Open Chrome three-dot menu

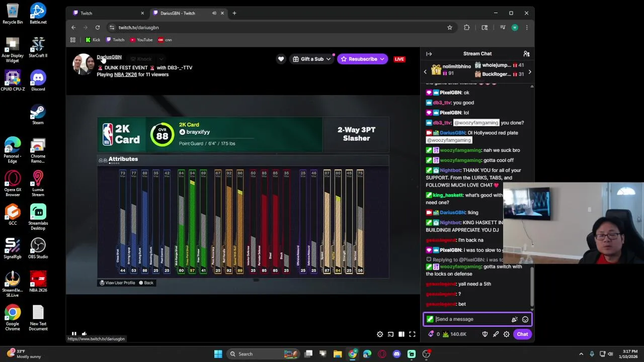[x=527, y=28]
